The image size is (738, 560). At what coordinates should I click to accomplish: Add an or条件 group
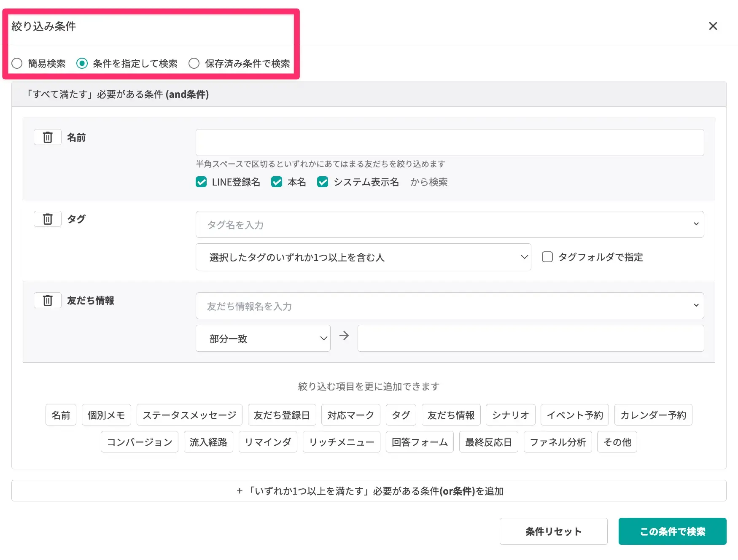(x=369, y=491)
